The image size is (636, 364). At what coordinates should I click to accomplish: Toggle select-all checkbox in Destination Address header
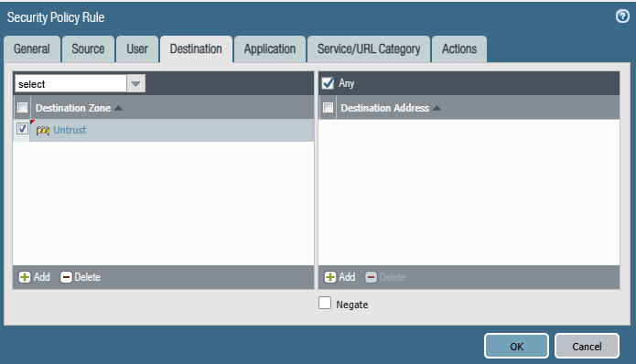[x=328, y=107]
